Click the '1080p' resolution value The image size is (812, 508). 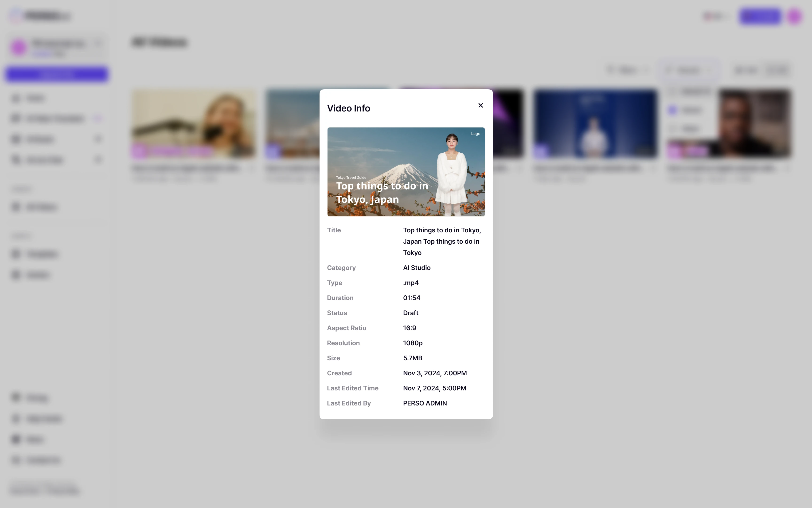413,343
